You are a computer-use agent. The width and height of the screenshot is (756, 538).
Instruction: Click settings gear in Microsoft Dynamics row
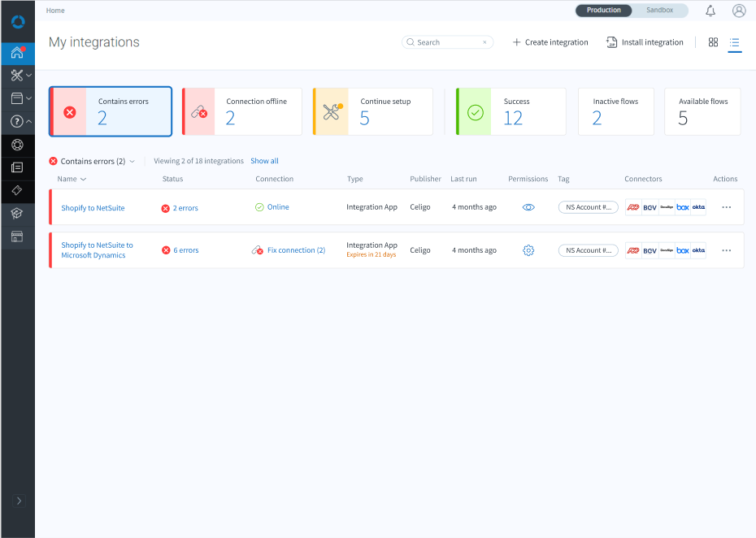(x=528, y=250)
